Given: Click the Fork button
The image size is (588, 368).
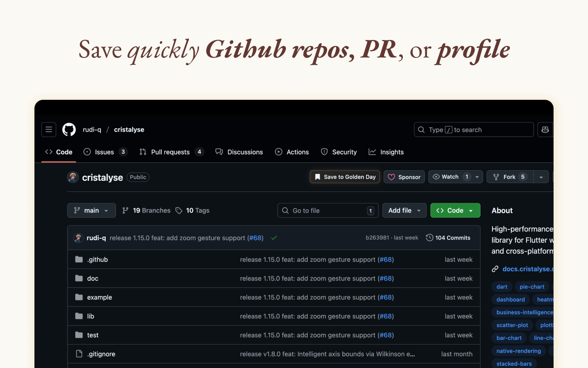Looking at the screenshot, I should [510, 177].
